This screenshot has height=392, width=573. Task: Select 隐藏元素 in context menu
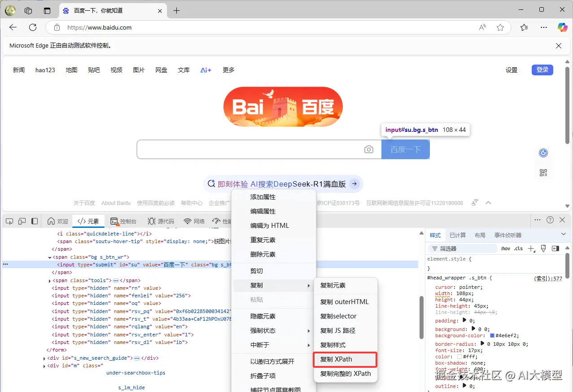pyautogui.click(x=274, y=316)
